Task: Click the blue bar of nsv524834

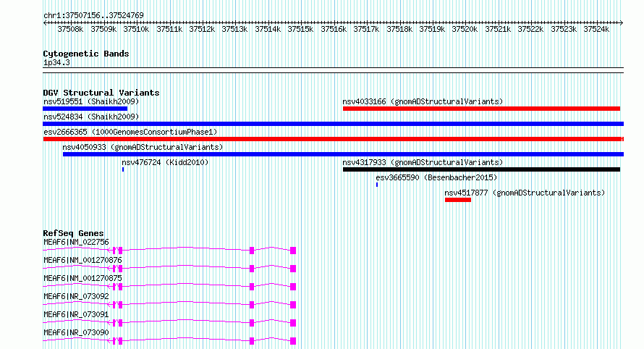Action: point(333,124)
